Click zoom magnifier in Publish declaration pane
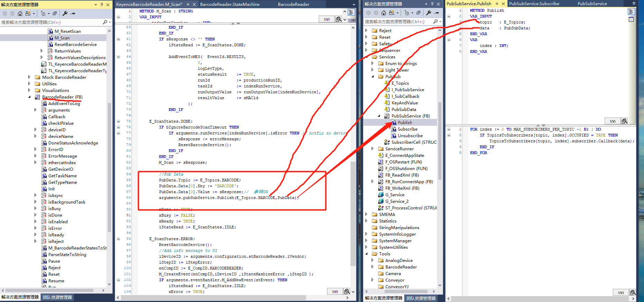The height and width of the screenshot is (302, 644). pyautogui.click(x=624, y=121)
